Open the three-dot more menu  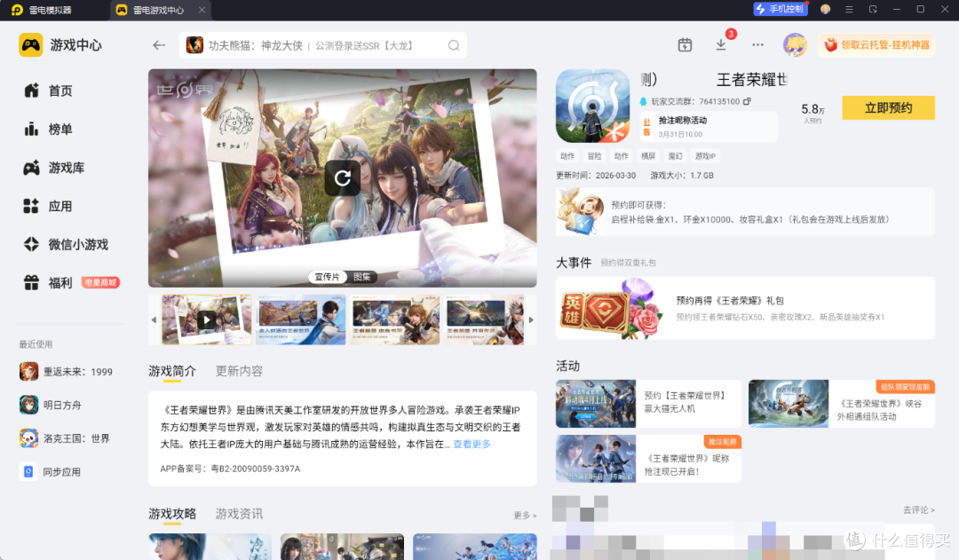coord(757,44)
